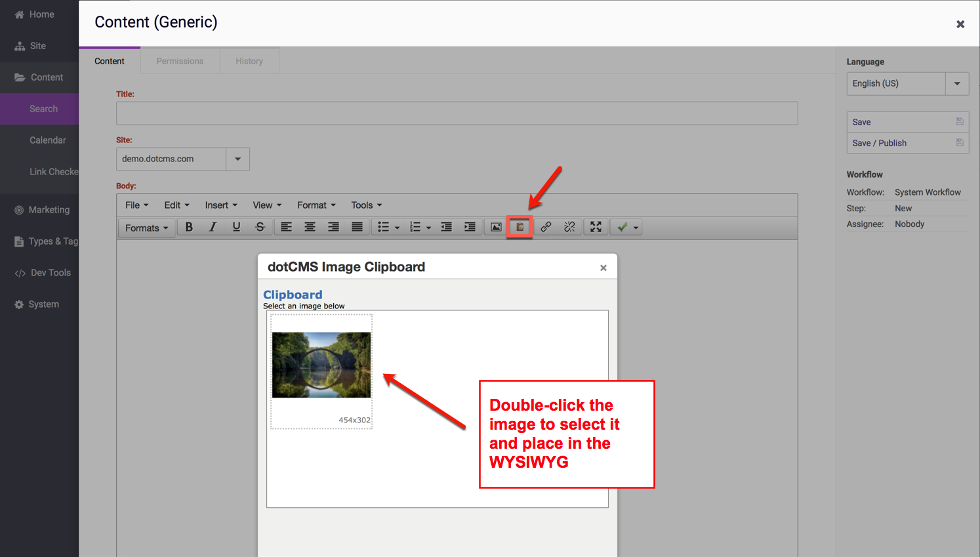Expand the Language dropdown arrow

click(956, 84)
